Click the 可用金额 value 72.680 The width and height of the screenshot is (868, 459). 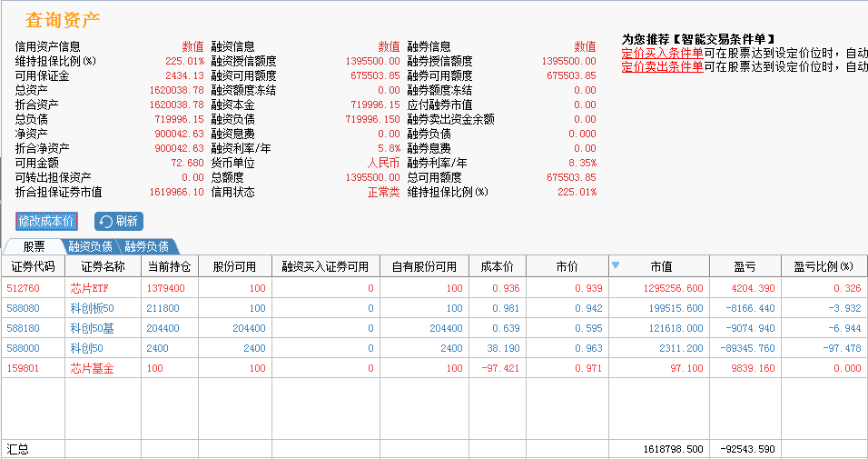[x=187, y=163]
